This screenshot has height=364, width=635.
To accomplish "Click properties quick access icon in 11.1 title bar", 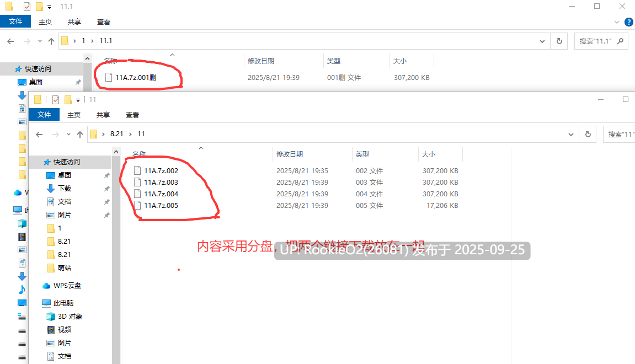I will point(26,7).
